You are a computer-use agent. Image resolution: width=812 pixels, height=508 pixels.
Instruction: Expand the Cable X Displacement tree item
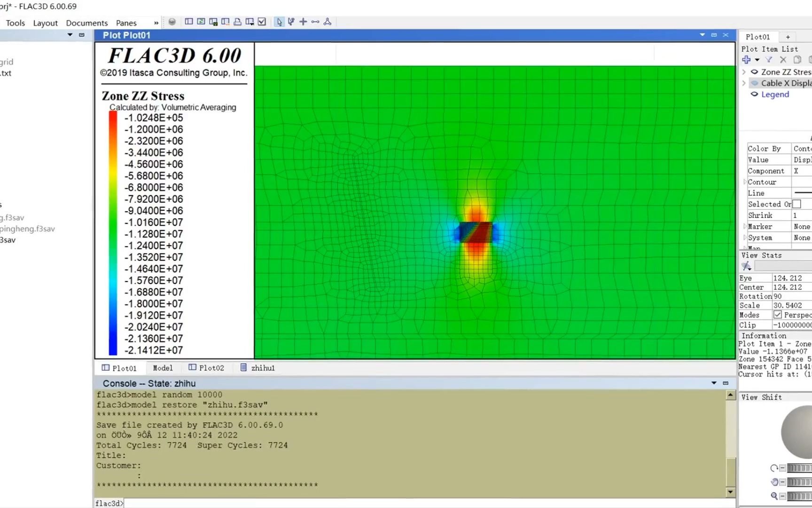click(x=744, y=83)
